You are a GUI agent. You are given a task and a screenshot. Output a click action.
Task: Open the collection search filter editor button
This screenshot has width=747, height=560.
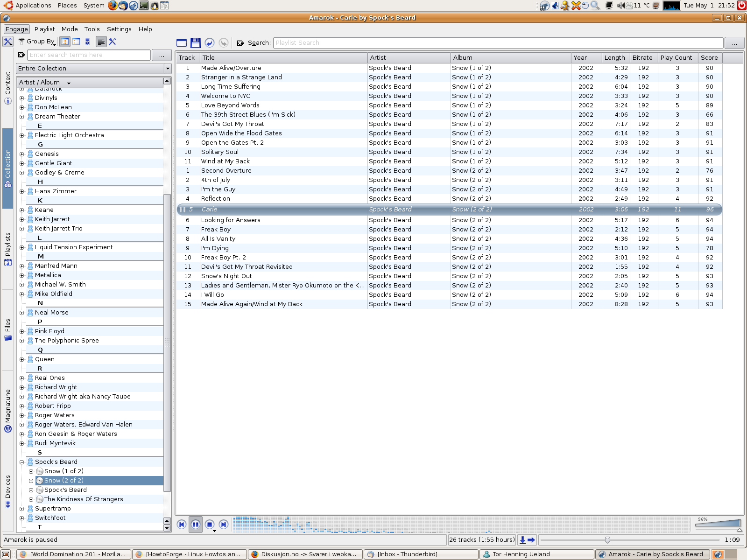click(x=162, y=55)
